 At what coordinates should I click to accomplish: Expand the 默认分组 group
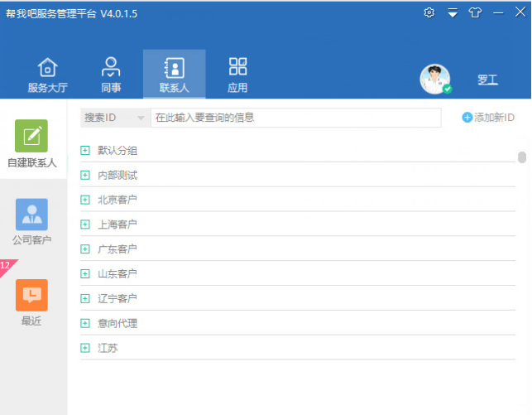coord(85,150)
